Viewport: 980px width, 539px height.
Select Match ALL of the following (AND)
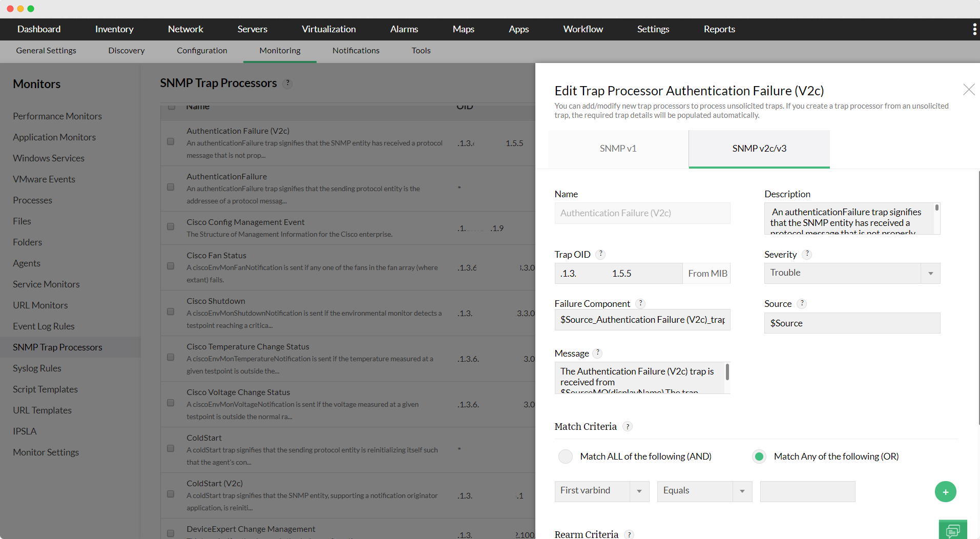[566, 456]
